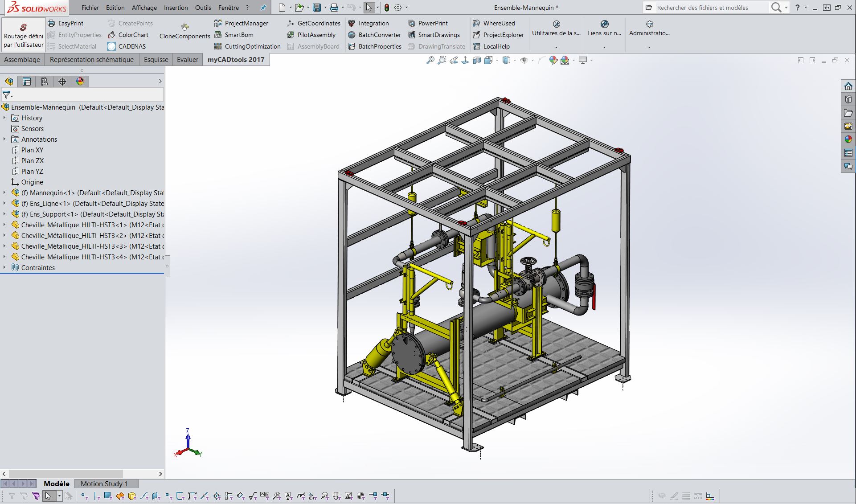
Task: Pin the menu bar with pushpin
Action: (263, 8)
